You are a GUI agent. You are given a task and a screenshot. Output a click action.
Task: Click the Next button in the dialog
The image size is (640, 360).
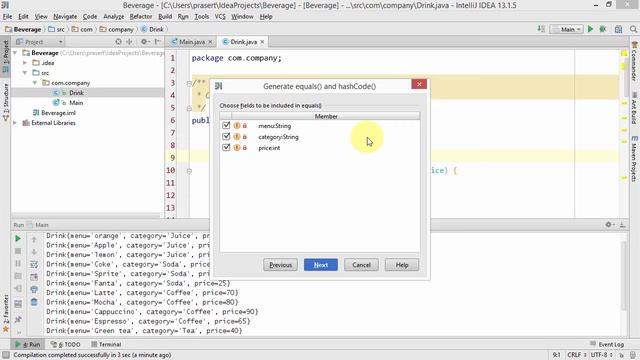[320, 264]
